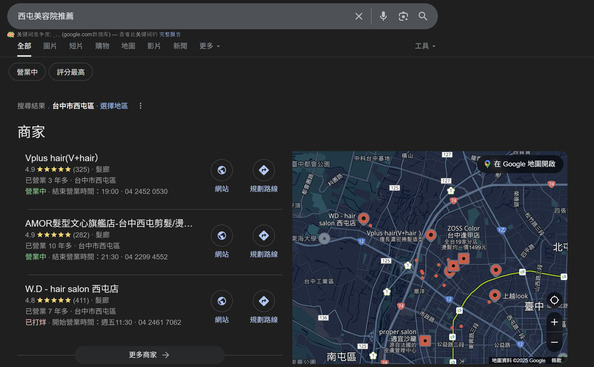
Task: Submit search using the magnifier icon
Action: pos(423,16)
